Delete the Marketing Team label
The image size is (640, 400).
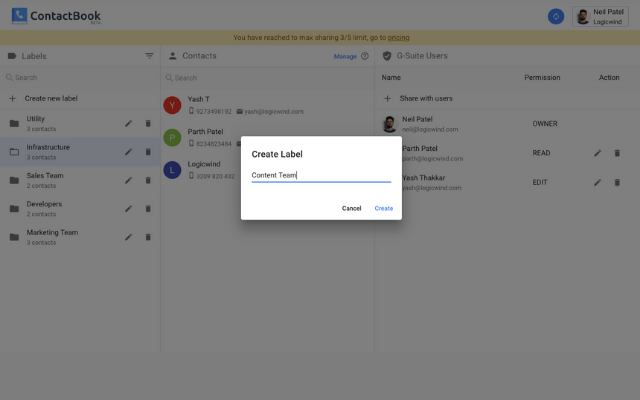point(148,237)
